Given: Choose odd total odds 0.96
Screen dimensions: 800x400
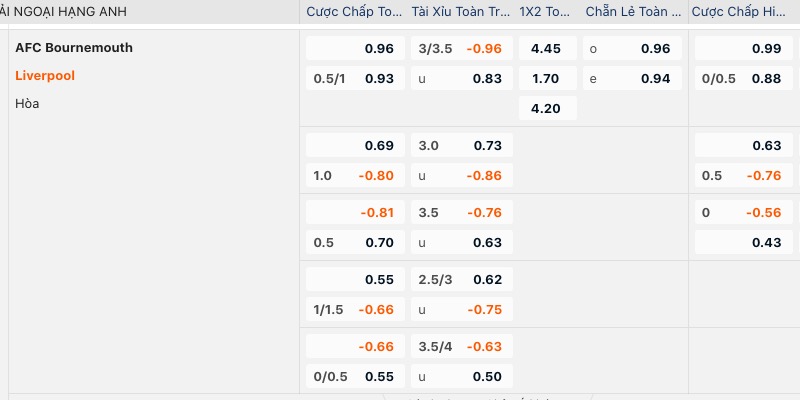Looking at the screenshot, I should click(632, 48).
